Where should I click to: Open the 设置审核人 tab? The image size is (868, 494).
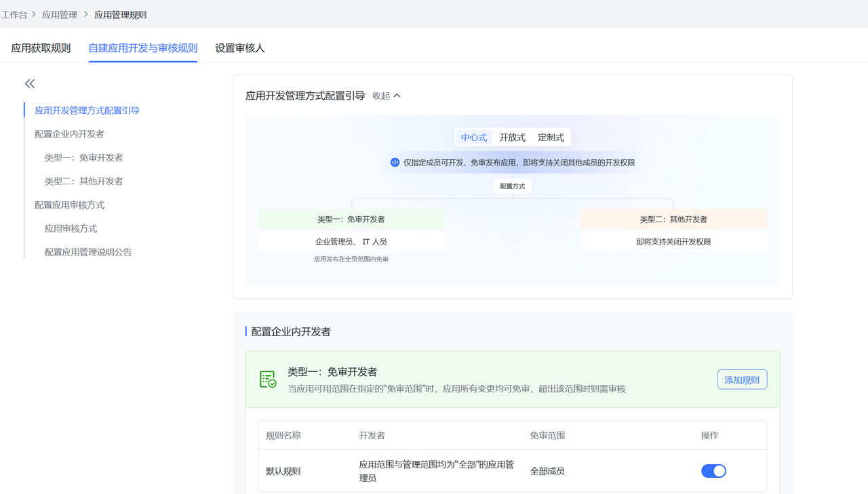[x=240, y=48]
